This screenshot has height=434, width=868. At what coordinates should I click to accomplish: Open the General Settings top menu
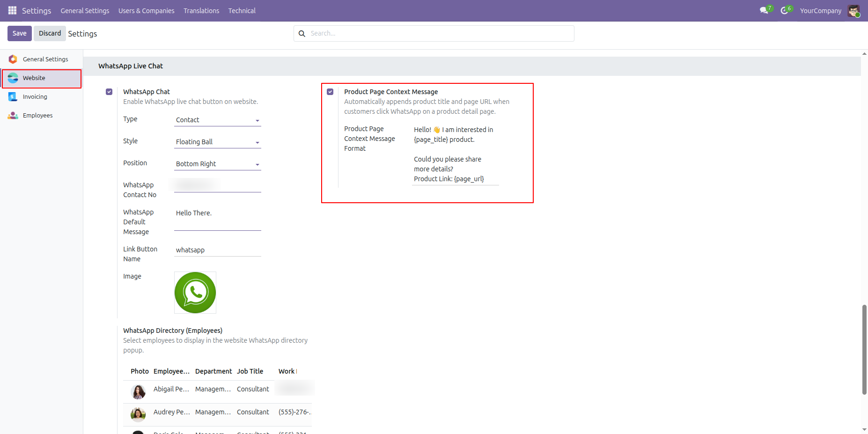[85, 10]
